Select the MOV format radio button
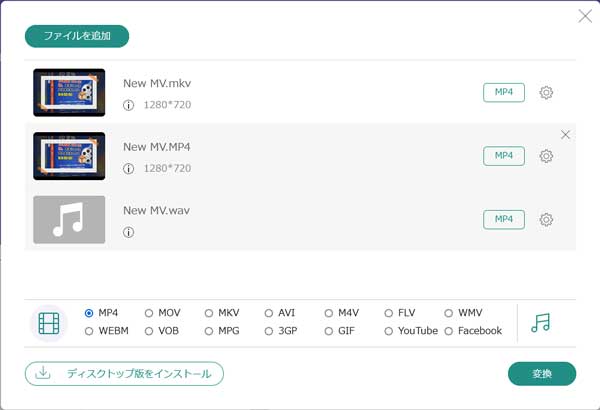Image resolution: width=600 pixels, height=410 pixels. [x=149, y=313]
